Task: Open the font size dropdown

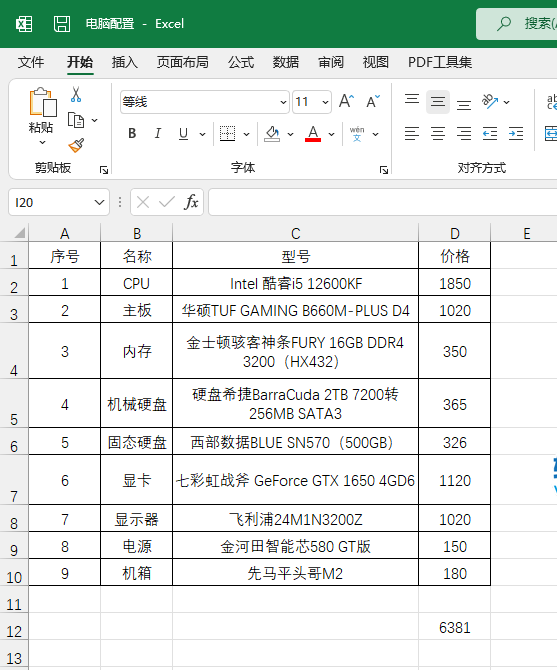Action: point(325,102)
